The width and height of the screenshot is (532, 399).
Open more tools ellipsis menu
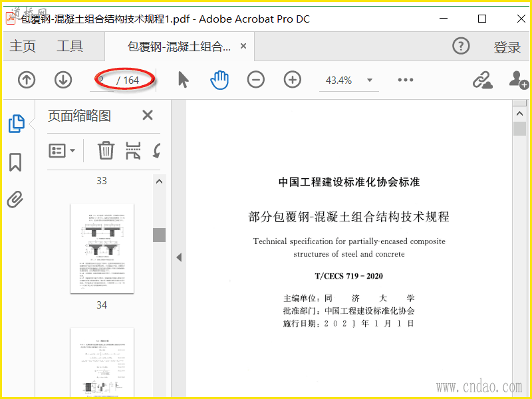[406, 80]
